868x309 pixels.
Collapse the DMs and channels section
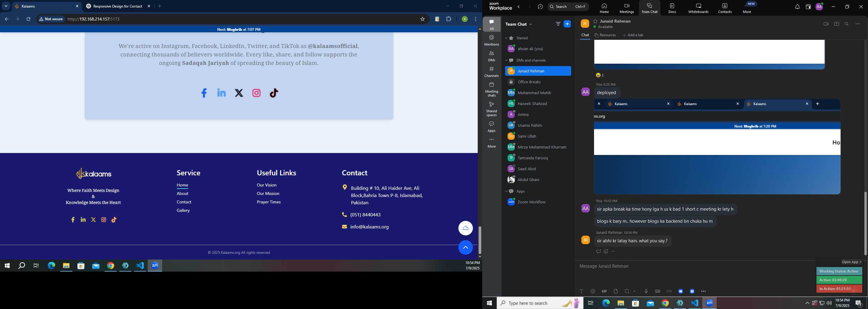pyautogui.click(x=506, y=60)
